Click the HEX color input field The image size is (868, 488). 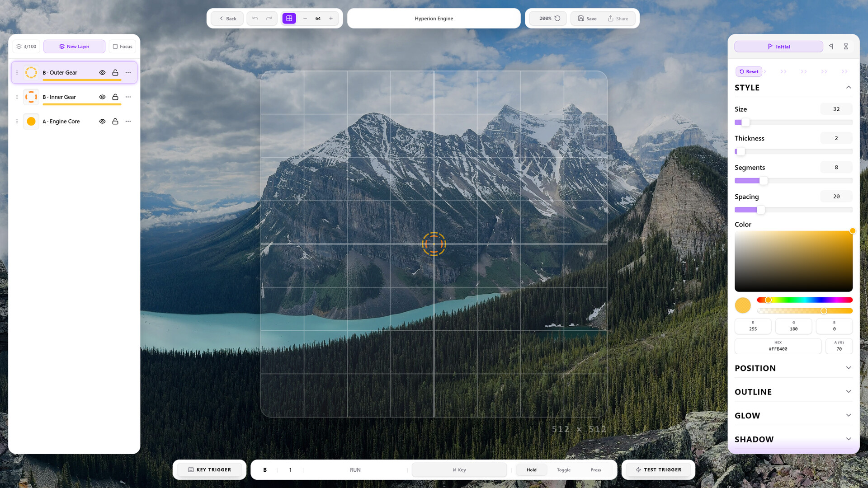(778, 346)
